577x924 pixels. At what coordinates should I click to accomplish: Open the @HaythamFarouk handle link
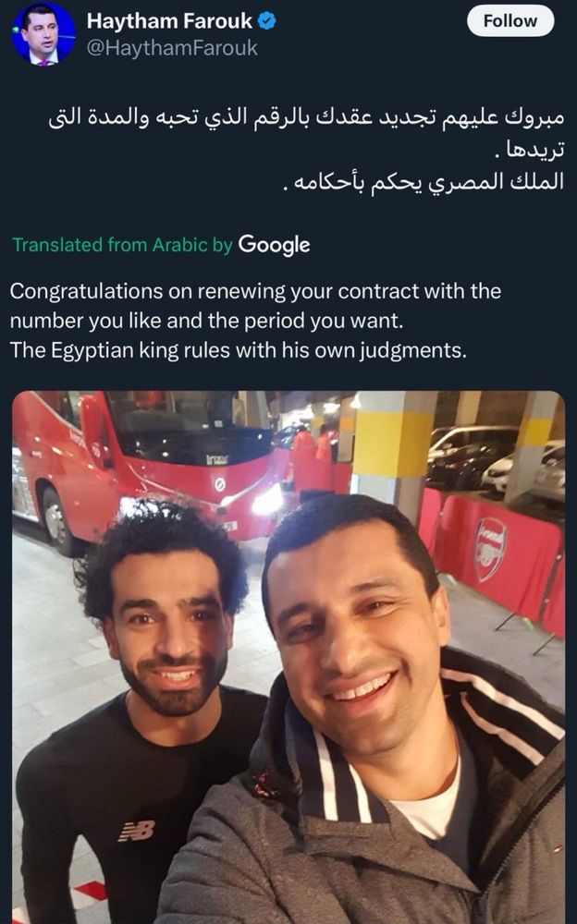click(x=172, y=48)
